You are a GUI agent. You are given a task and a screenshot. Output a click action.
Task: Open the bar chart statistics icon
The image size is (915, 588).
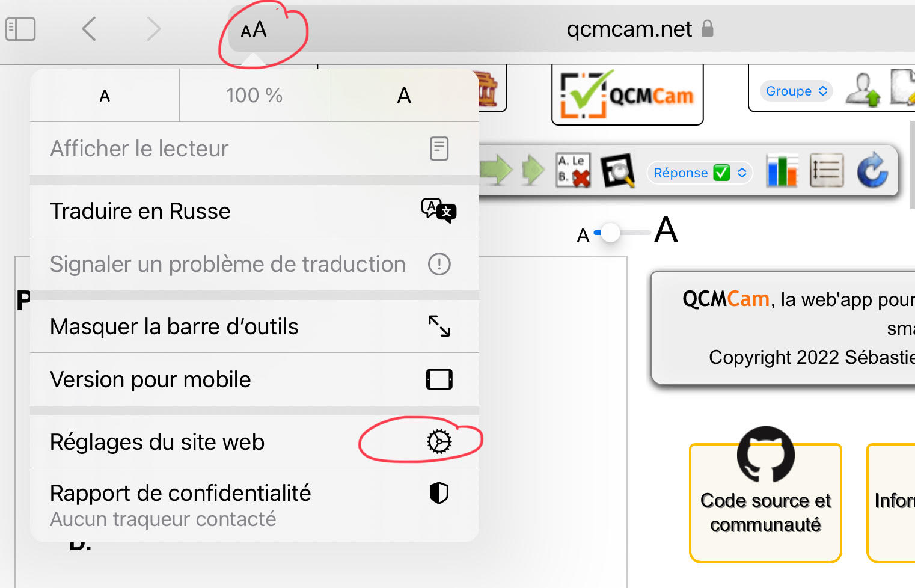(782, 171)
